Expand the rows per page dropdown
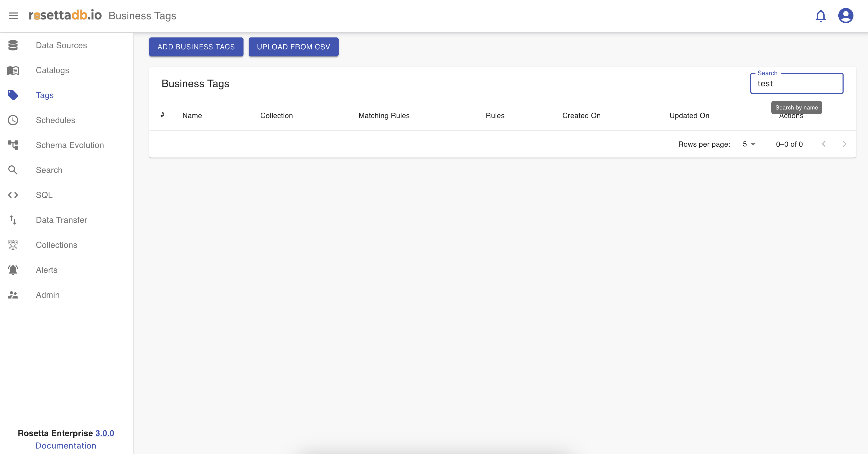This screenshot has height=454, width=868. pyautogui.click(x=749, y=144)
